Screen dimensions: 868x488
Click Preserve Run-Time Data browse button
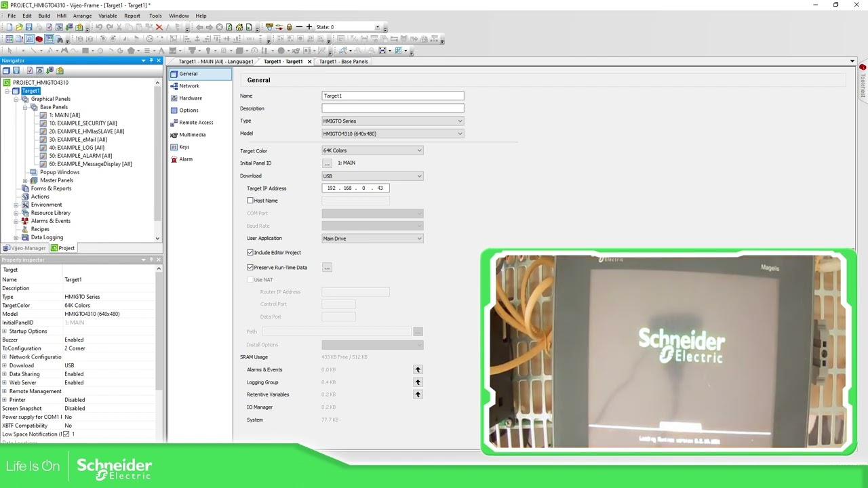point(327,268)
